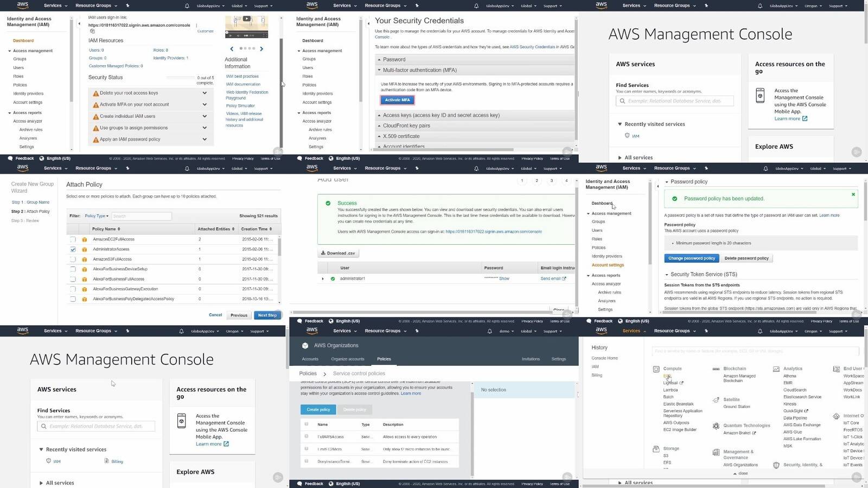Check the AmazonEC2FullAccess policy checkbox
This screenshot has height=488, width=868.
pyautogui.click(x=73, y=239)
